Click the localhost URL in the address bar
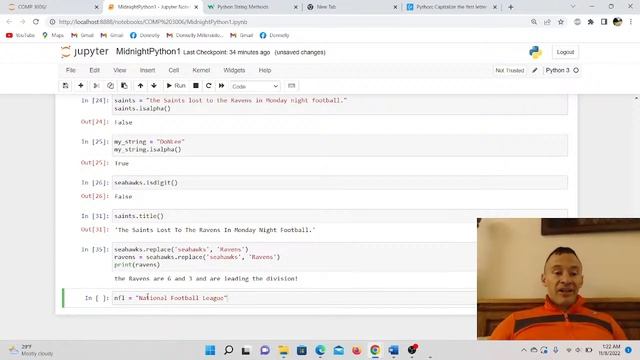The width and height of the screenshot is (640, 360). tap(153, 22)
